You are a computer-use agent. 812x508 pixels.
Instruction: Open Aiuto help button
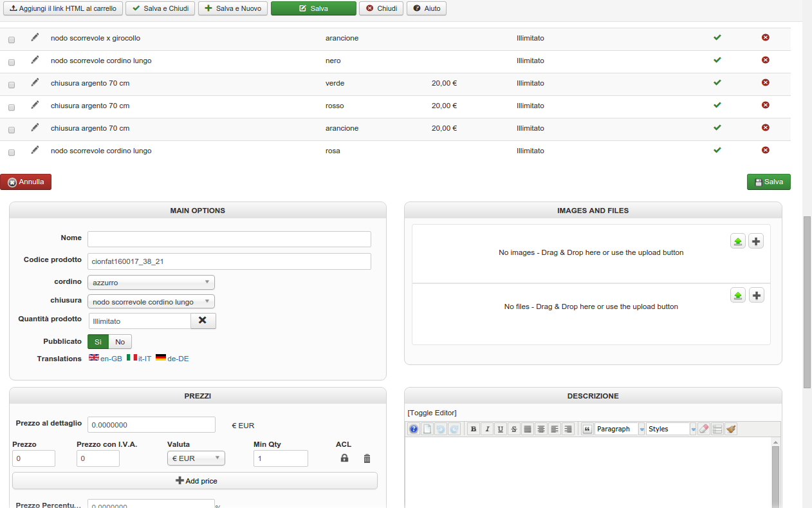(x=427, y=8)
